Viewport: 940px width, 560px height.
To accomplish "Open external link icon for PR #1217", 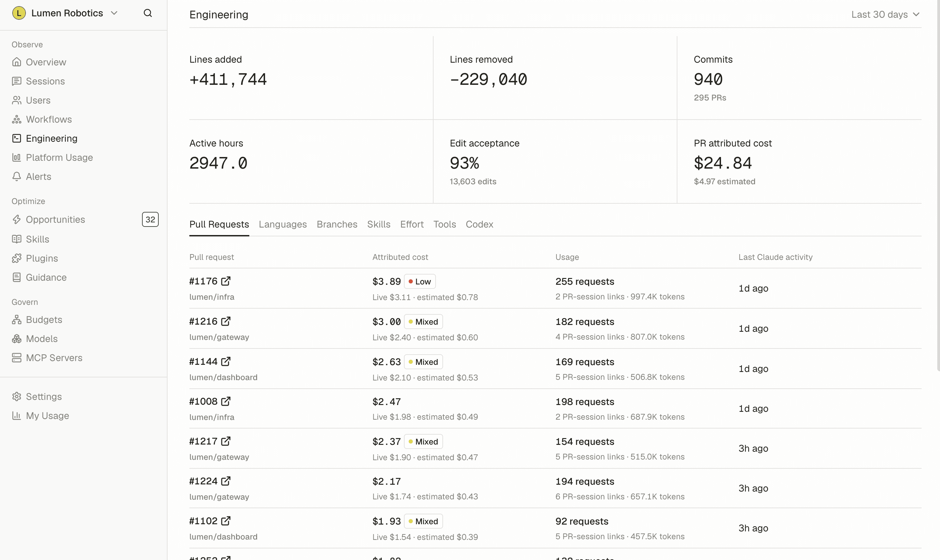I will (x=225, y=441).
